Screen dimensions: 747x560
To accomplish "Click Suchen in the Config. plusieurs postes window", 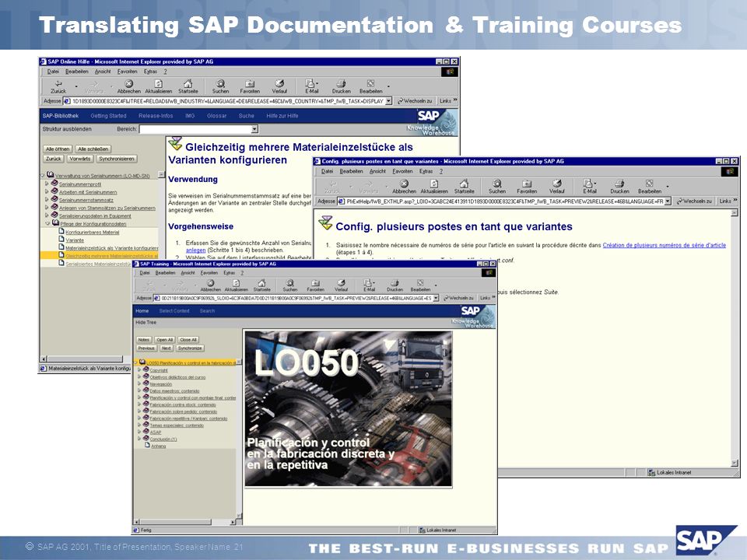I will pos(497,187).
